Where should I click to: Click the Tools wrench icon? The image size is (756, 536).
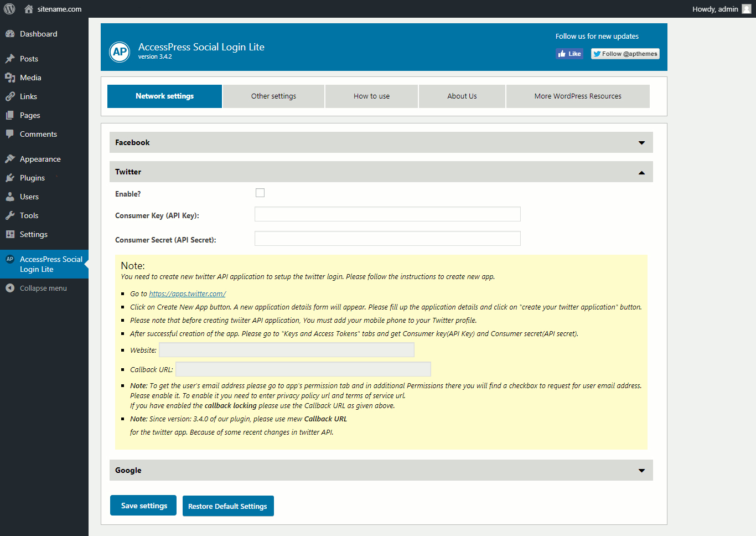click(10, 215)
